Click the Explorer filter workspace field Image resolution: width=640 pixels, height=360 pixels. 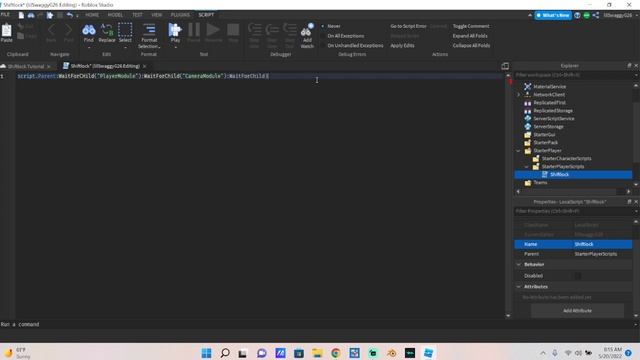[573, 75]
